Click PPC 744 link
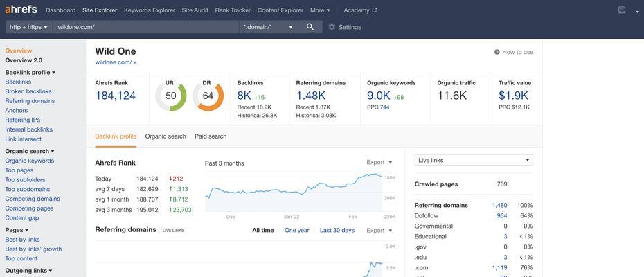 pos(385,107)
